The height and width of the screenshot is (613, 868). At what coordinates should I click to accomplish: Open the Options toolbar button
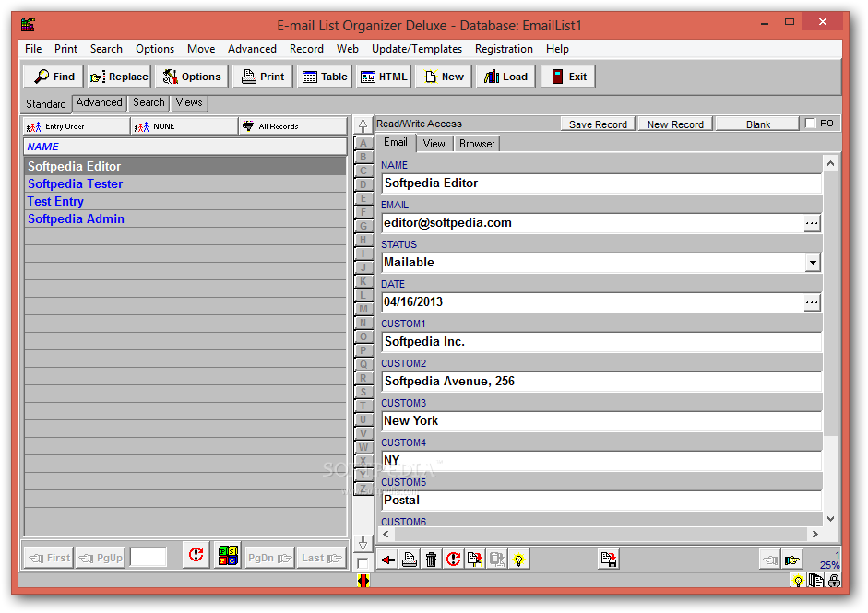point(192,77)
